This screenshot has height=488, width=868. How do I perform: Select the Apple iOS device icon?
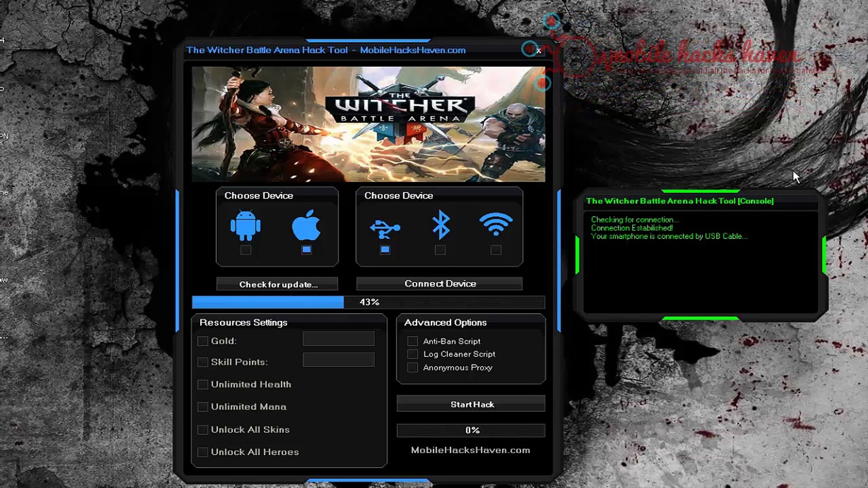point(306,225)
